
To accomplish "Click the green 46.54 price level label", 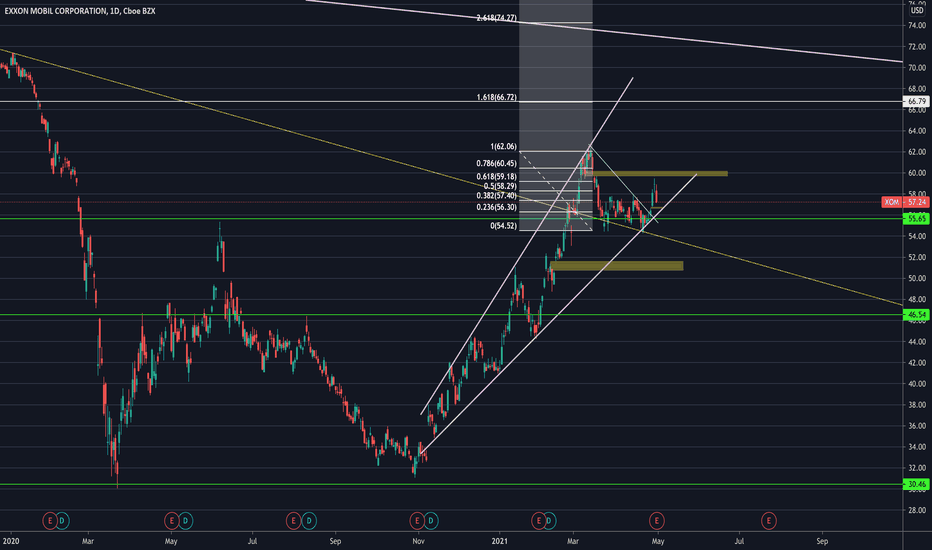I will 916,315.
